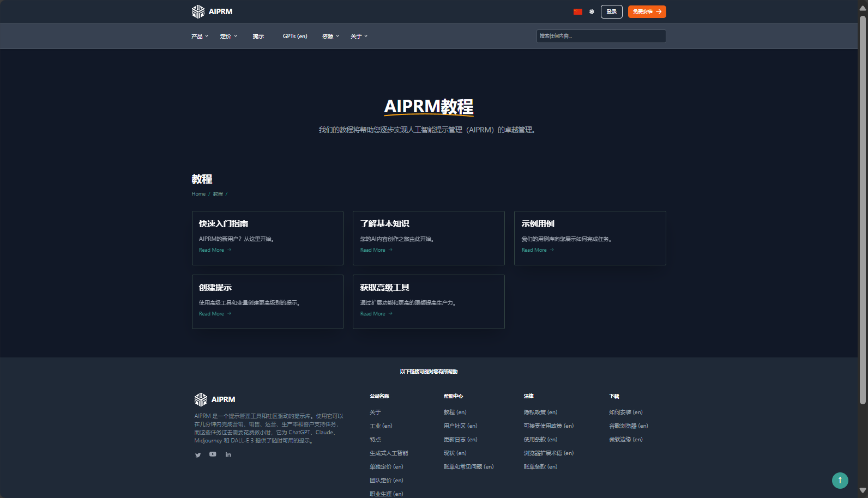Open the LinkedIn icon in footer

coord(228,454)
